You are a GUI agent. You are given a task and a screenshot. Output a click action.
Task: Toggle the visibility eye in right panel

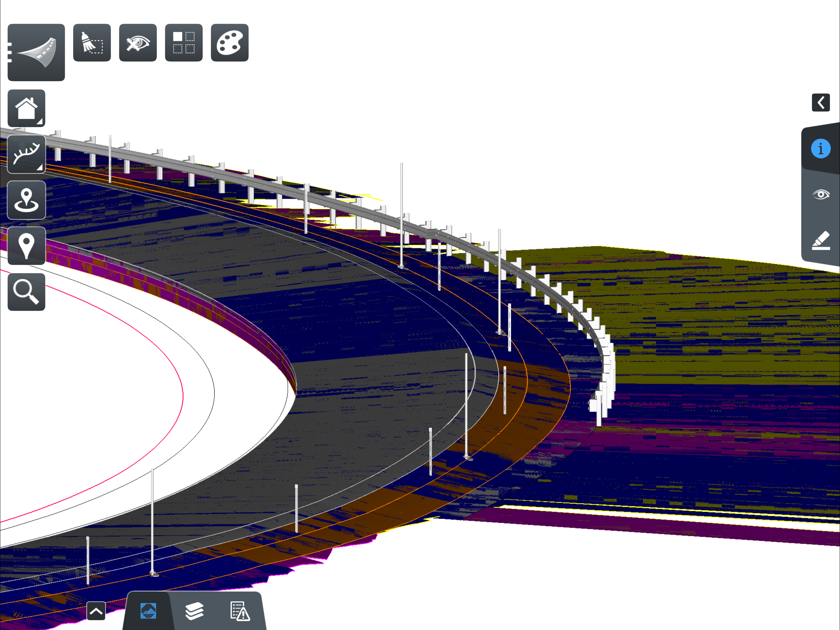(x=821, y=194)
